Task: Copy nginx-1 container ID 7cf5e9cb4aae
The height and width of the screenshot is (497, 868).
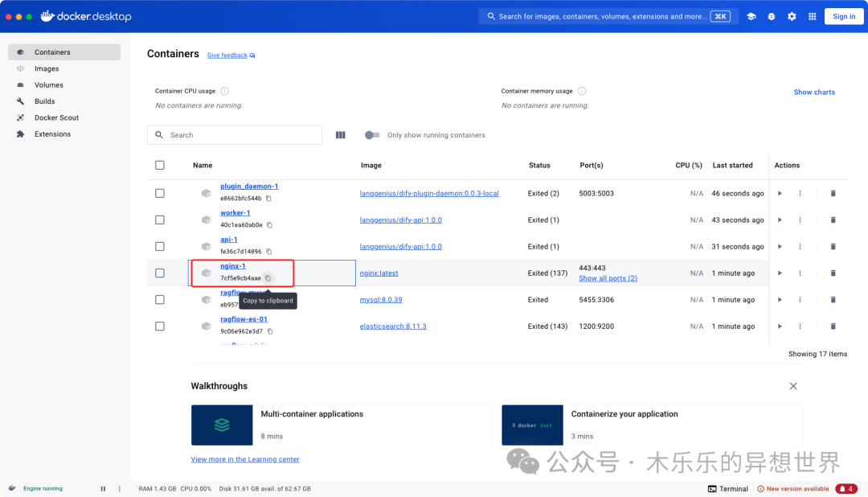Action: tap(268, 278)
